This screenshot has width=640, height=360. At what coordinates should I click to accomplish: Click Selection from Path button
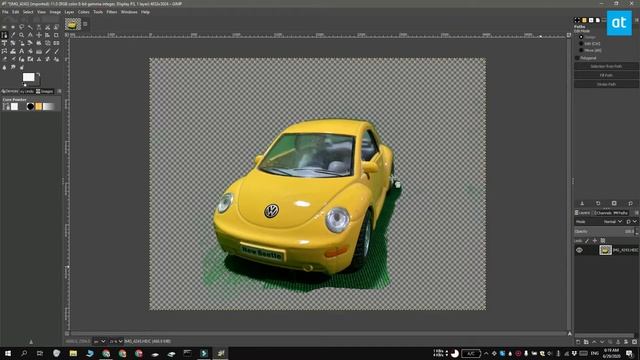[606, 66]
